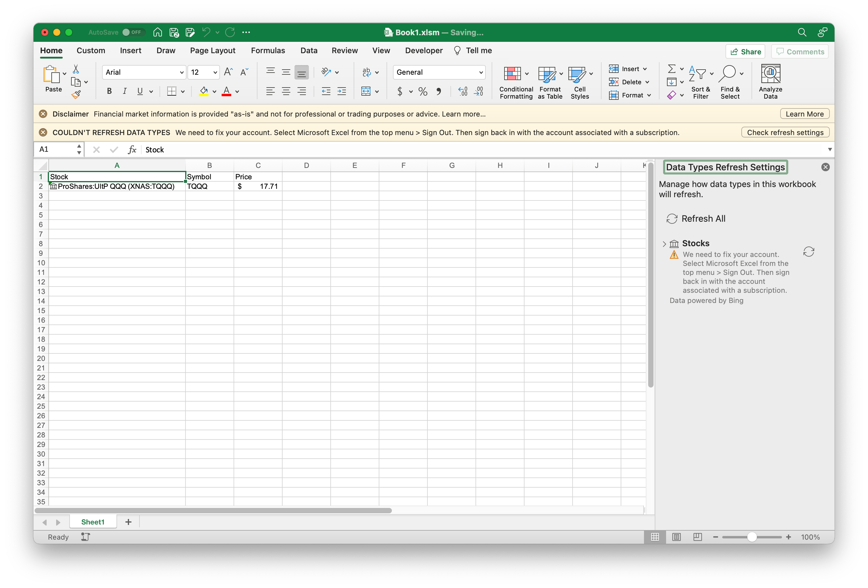The height and width of the screenshot is (588, 868).
Task: Click refresh icon next to Stocks
Action: pyautogui.click(x=808, y=252)
